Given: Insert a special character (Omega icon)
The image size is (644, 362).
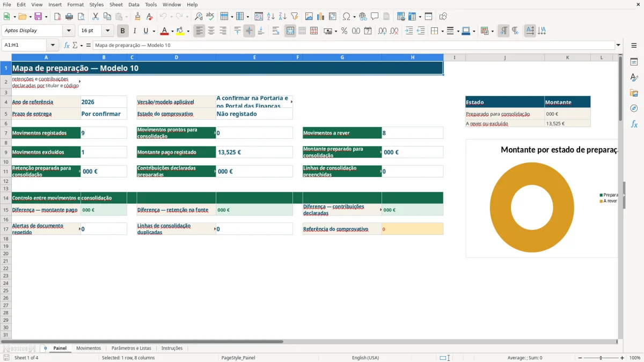Looking at the screenshot, I should [x=346, y=17].
